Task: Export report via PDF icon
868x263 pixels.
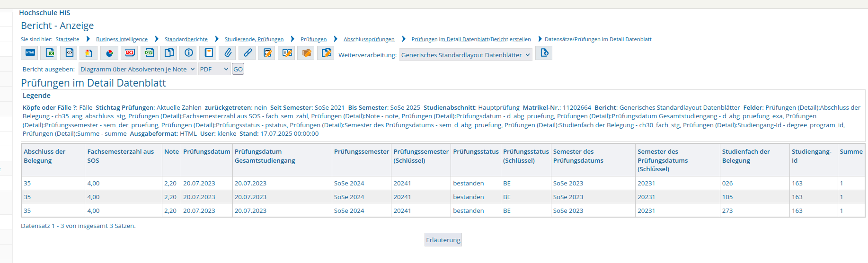Action: pos(129,53)
